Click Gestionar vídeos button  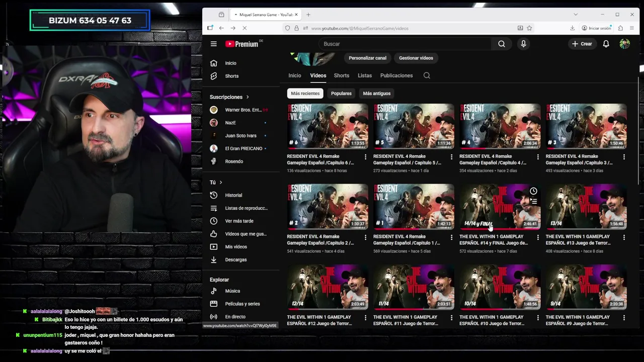pos(416,58)
